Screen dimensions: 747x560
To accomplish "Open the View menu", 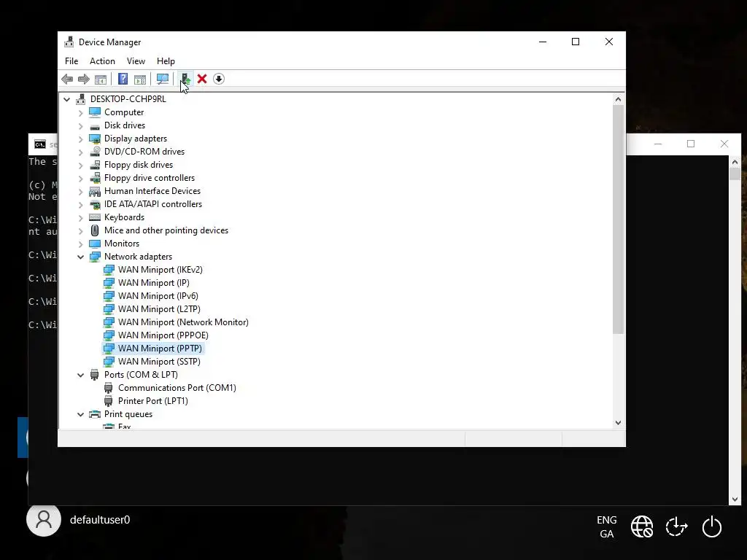I will [136, 61].
